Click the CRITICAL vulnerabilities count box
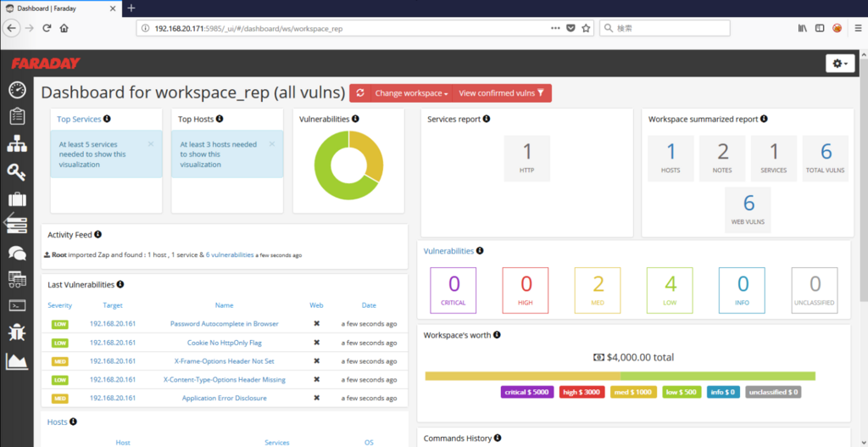Screen dimensions: 868x447 pyautogui.click(x=453, y=290)
